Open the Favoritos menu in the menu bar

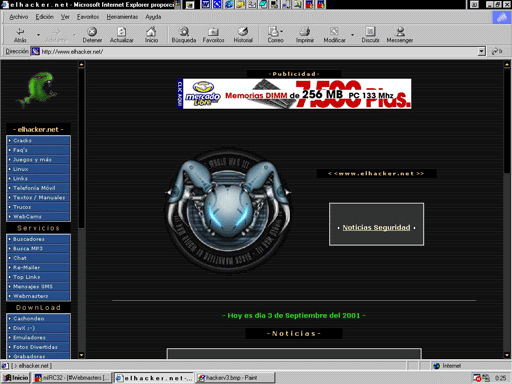[x=88, y=17]
